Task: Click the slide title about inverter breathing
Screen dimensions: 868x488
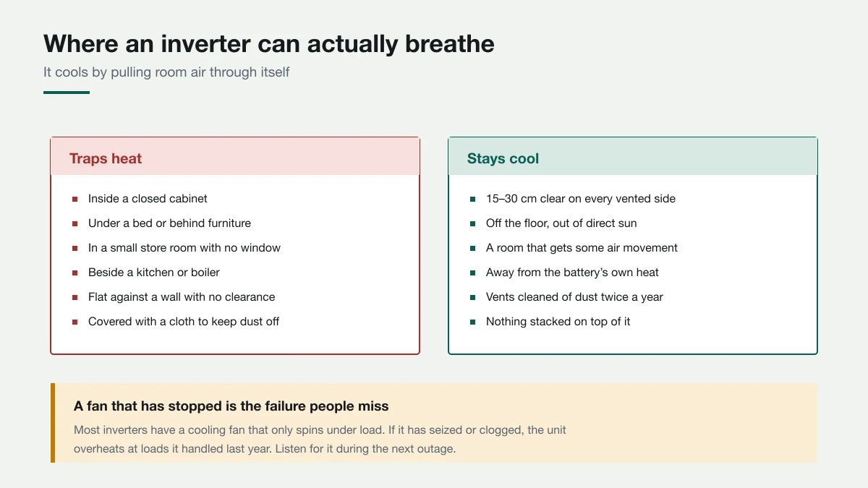Action: click(x=269, y=43)
